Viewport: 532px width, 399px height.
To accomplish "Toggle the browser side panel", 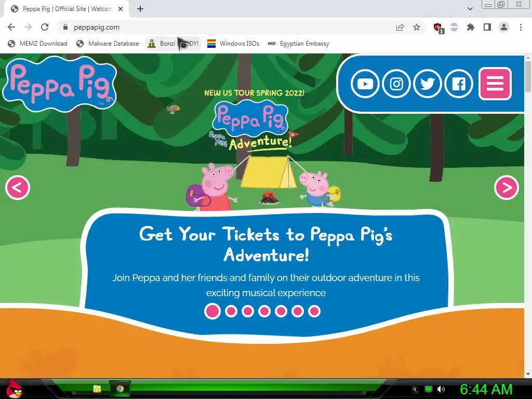I will pyautogui.click(x=487, y=27).
